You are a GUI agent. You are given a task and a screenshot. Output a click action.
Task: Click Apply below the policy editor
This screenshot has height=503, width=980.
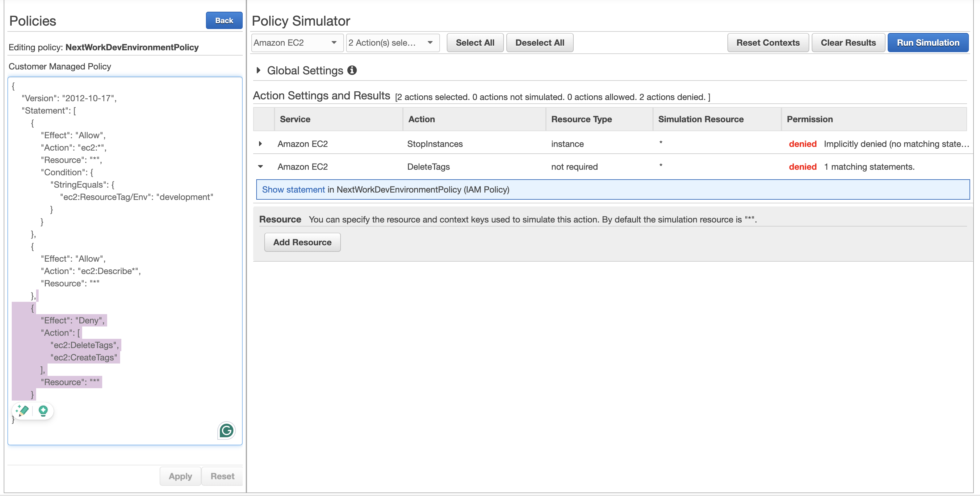(180, 476)
